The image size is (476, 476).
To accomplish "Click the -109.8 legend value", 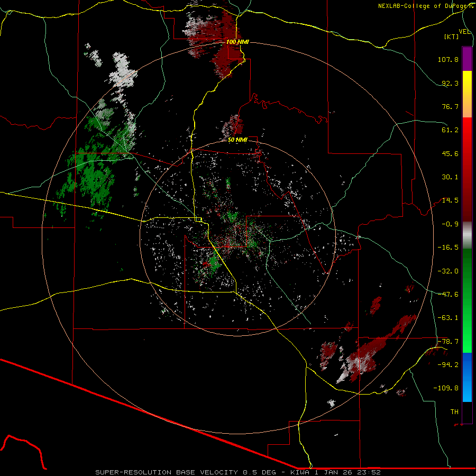I will coord(446,388).
